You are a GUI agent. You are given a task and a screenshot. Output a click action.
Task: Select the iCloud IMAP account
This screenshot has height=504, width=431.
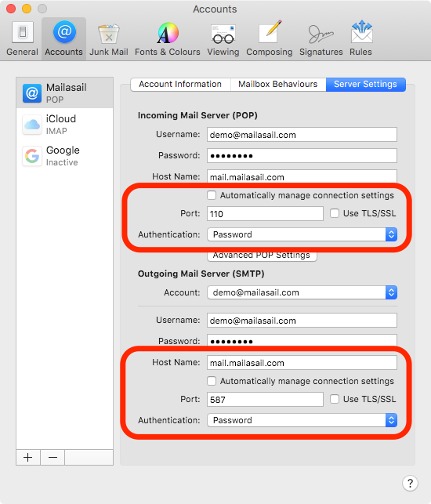pos(64,125)
